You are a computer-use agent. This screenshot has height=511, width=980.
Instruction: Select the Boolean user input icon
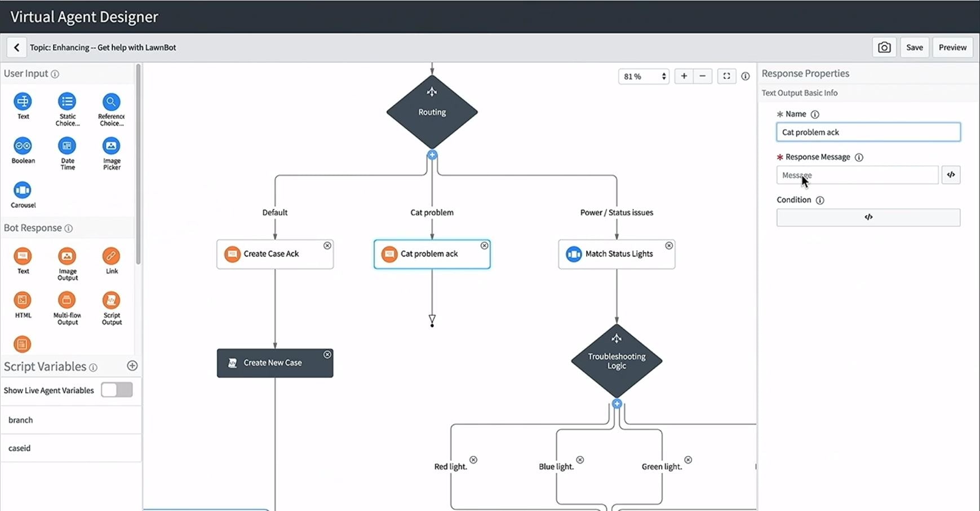23,147
